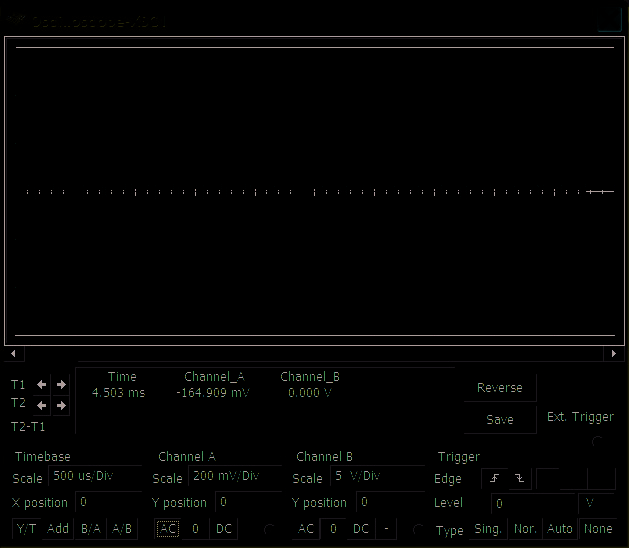Screen dimensions: 629x548
Task: Click the Channel_A readout -164.909 mV
Action: point(213,392)
